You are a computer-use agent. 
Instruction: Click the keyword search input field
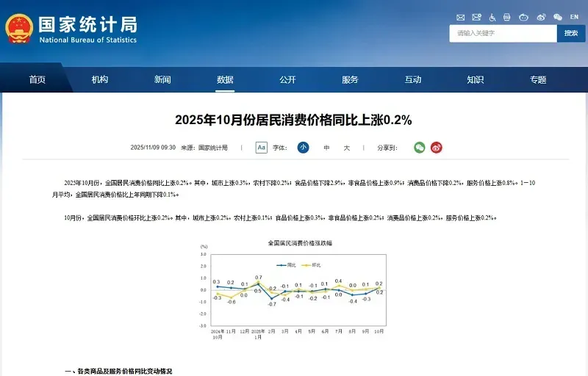(503, 33)
